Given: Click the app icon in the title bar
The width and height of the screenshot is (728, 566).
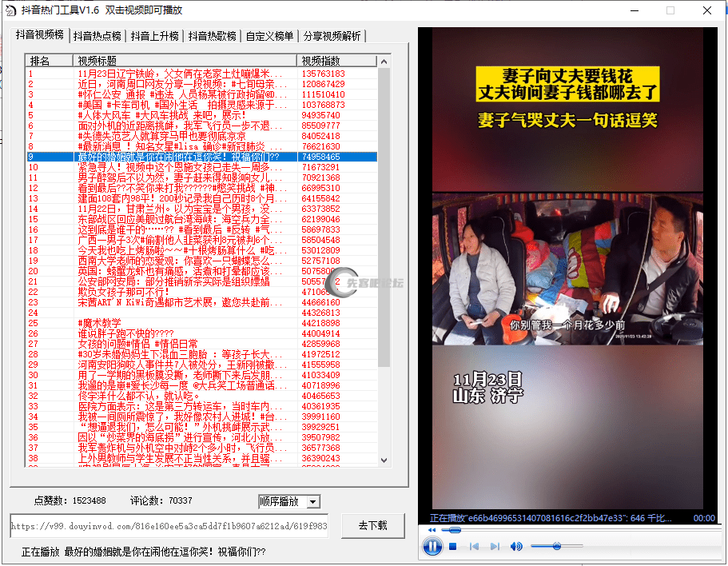Looking at the screenshot, I should 11,10.
